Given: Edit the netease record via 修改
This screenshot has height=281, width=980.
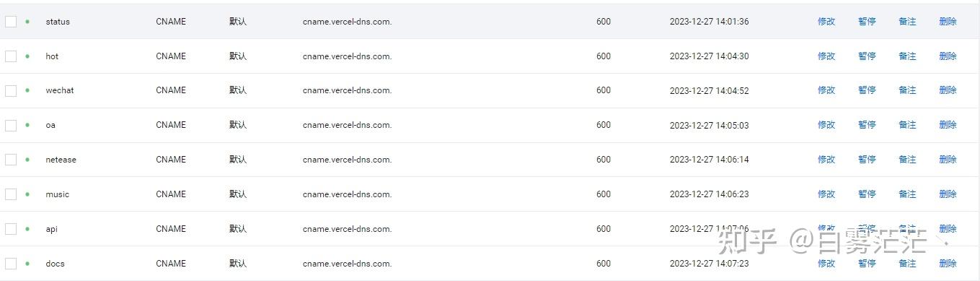Looking at the screenshot, I should tap(826, 160).
